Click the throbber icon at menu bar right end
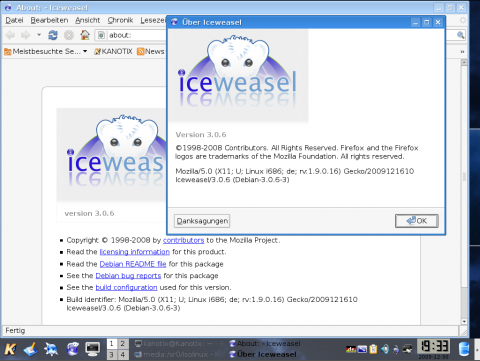This screenshot has width=480, height=361. click(463, 20)
